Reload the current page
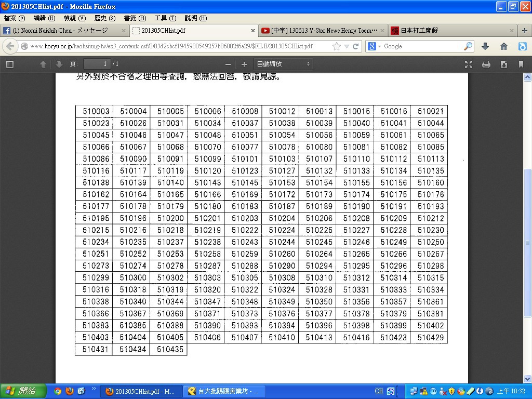532x399 pixels. (355, 46)
